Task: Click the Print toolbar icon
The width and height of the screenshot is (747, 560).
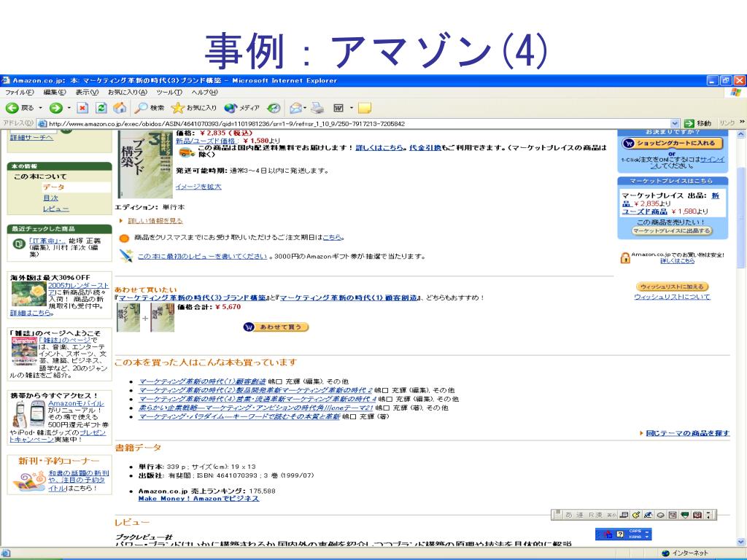Action: tap(317, 108)
